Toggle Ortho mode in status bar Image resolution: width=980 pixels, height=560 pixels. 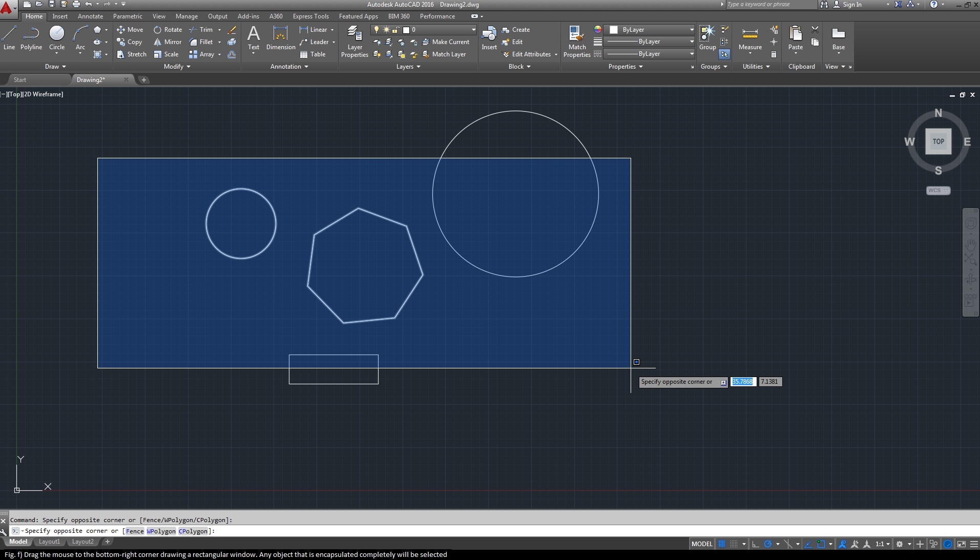[755, 544]
